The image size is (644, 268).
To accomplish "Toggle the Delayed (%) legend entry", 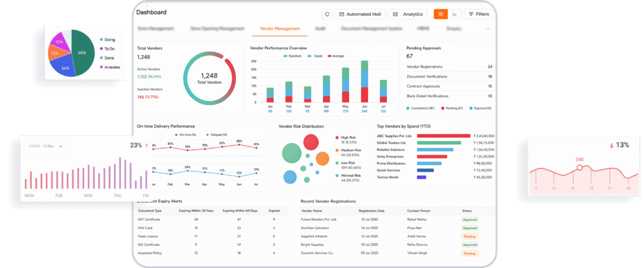I will coord(216,135).
